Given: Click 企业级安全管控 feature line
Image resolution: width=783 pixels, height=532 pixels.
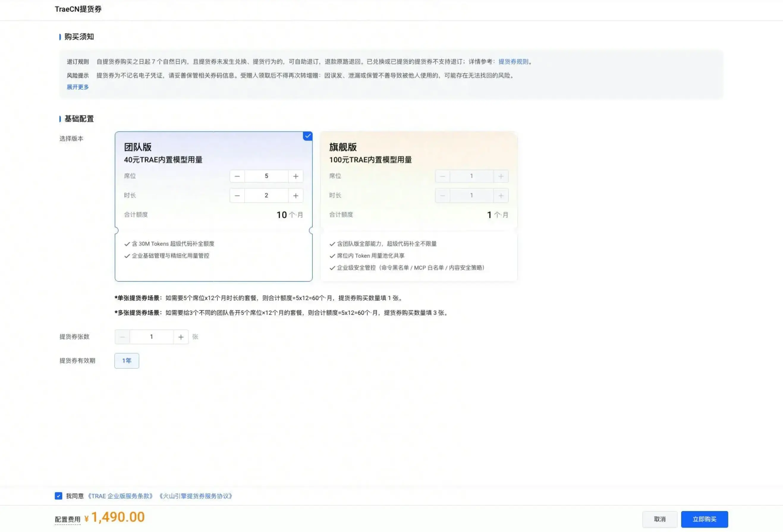Looking at the screenshot, I should [x=407, y=268].
